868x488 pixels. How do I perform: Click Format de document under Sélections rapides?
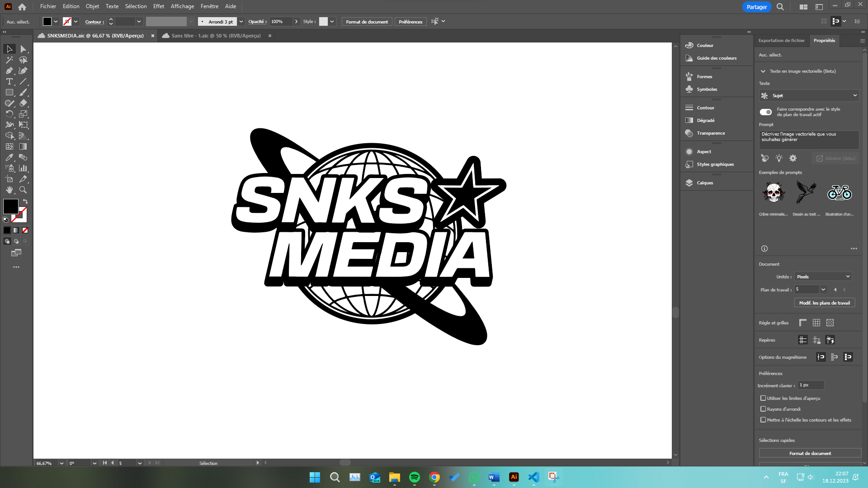(x=810, y=453)
